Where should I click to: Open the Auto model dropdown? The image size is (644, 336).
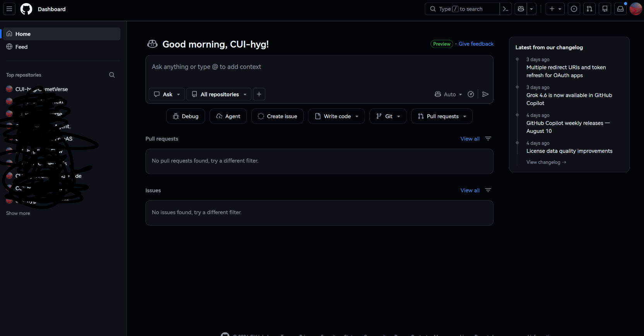tap(449, 94)
